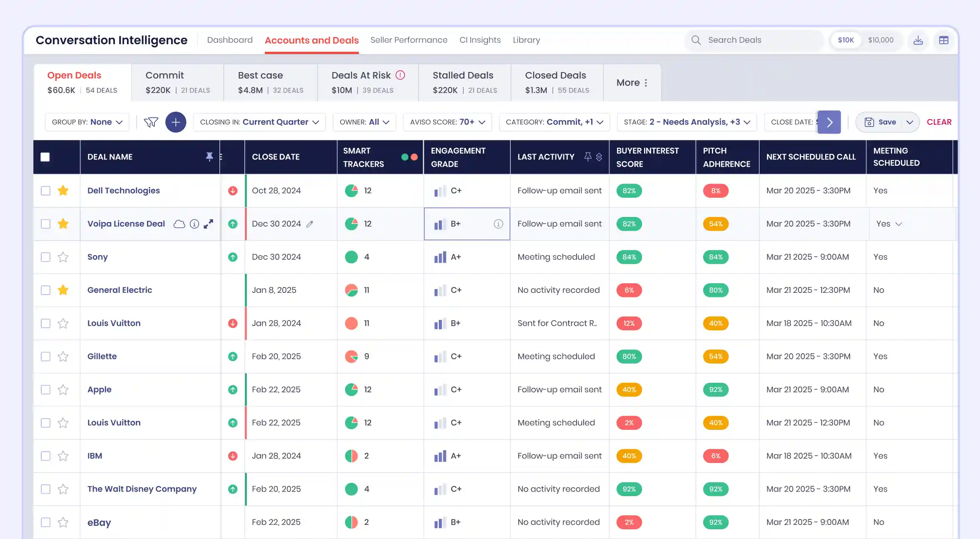
Task: Click the filter funnel icon
Action: pyautogui.click(x=151, y=122)
